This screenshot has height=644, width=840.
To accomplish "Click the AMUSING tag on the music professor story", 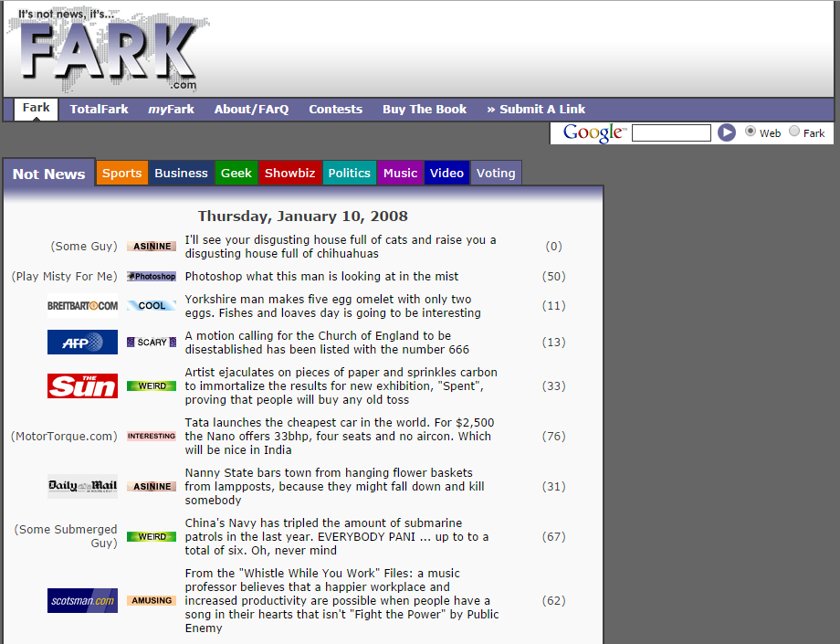I will [151, 600].
